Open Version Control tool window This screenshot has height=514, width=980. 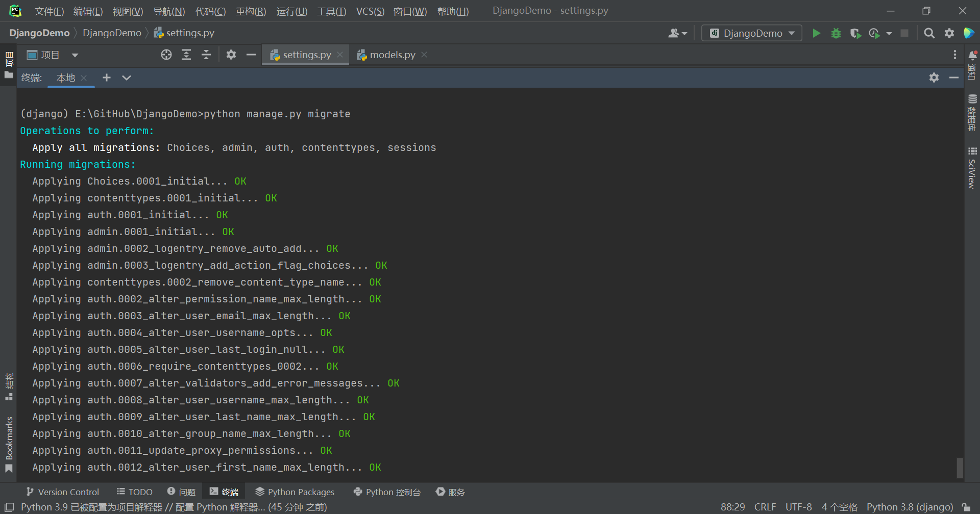(63, 492)
